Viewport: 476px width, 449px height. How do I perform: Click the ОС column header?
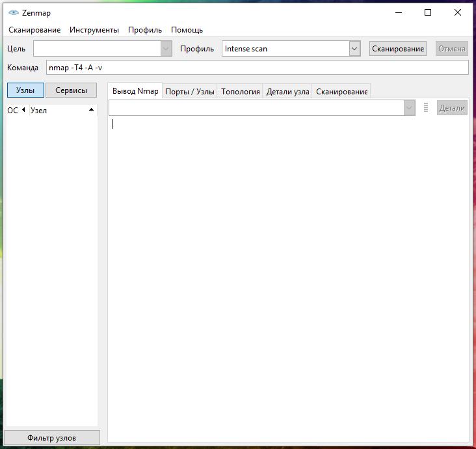[13, 111]
